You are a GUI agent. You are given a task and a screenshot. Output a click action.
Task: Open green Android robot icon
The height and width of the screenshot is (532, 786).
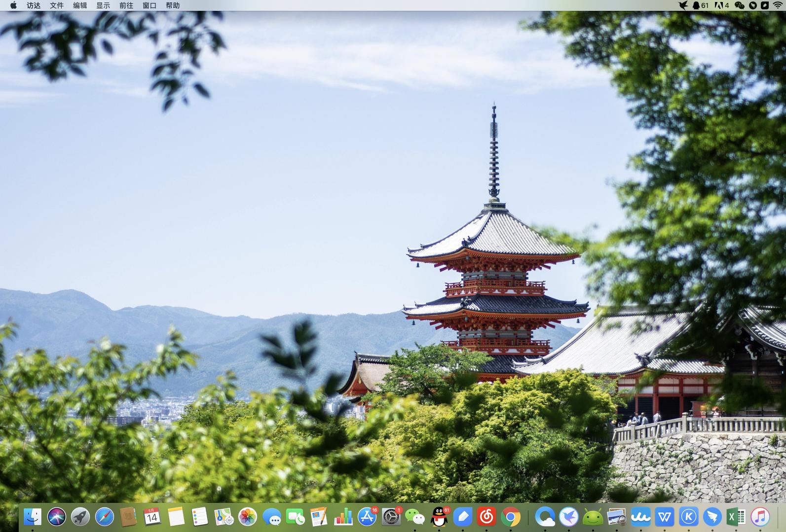593,517
